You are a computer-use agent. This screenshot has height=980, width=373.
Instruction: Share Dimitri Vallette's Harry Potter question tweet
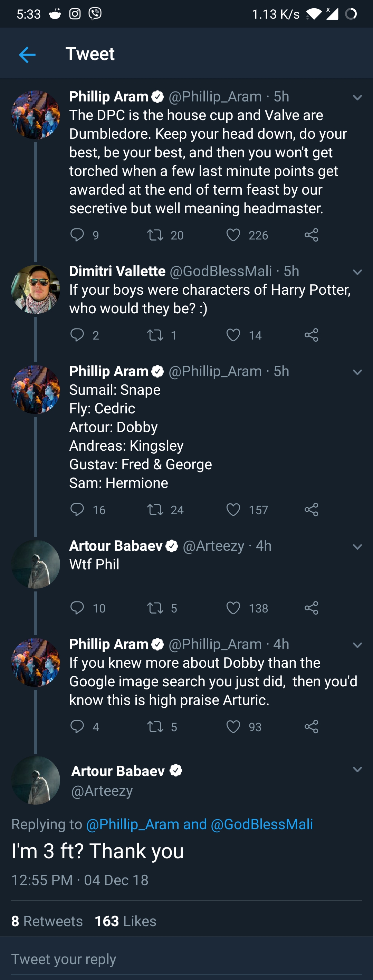point(312,335)
